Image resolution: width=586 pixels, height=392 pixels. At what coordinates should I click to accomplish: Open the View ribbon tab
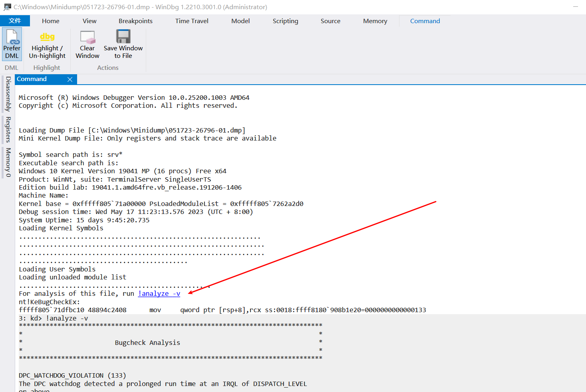[89, 21]
